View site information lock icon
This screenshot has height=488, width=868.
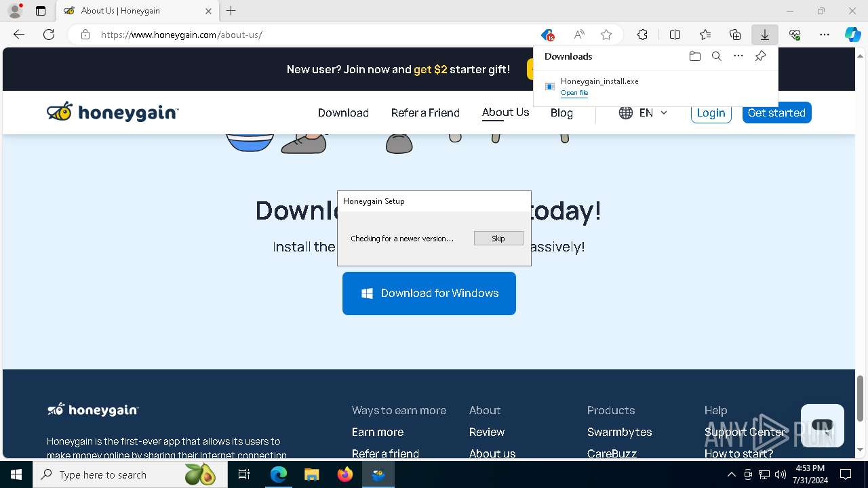pos(85,35)
